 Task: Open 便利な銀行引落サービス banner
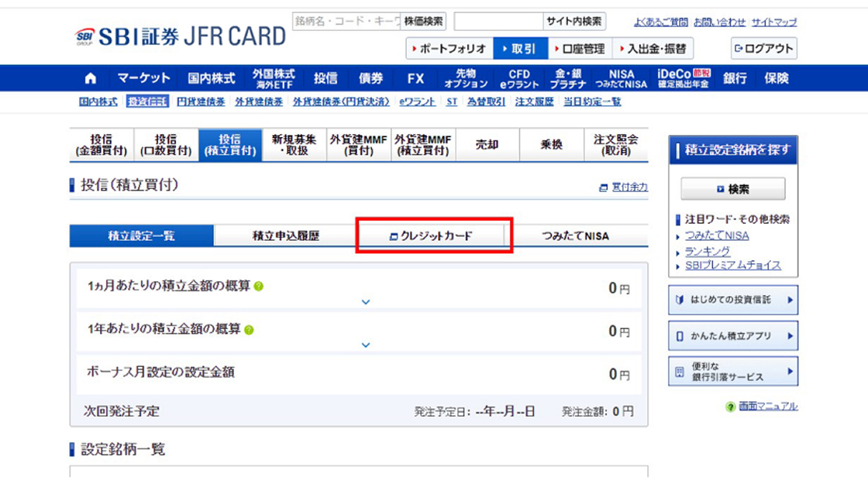click(x=732, y=372)
